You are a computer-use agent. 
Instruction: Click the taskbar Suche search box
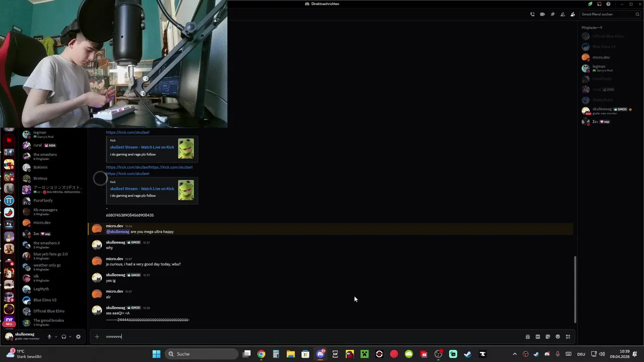(202, 354)
